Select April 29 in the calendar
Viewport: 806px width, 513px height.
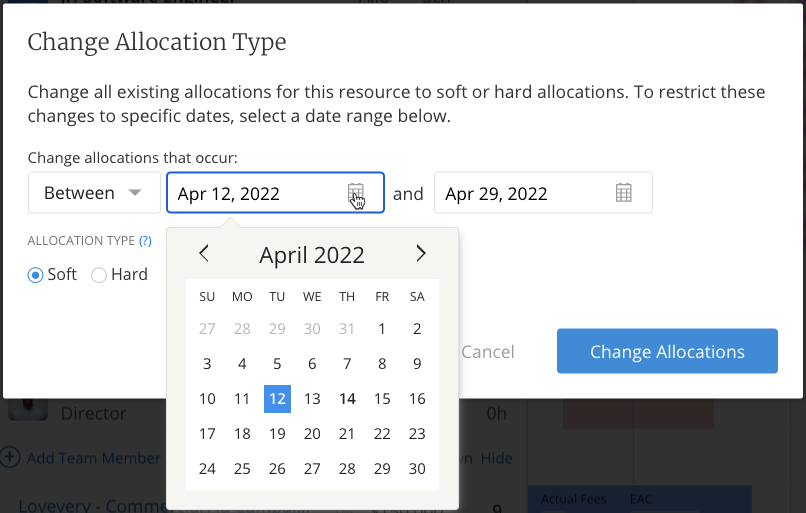point(382,469)
